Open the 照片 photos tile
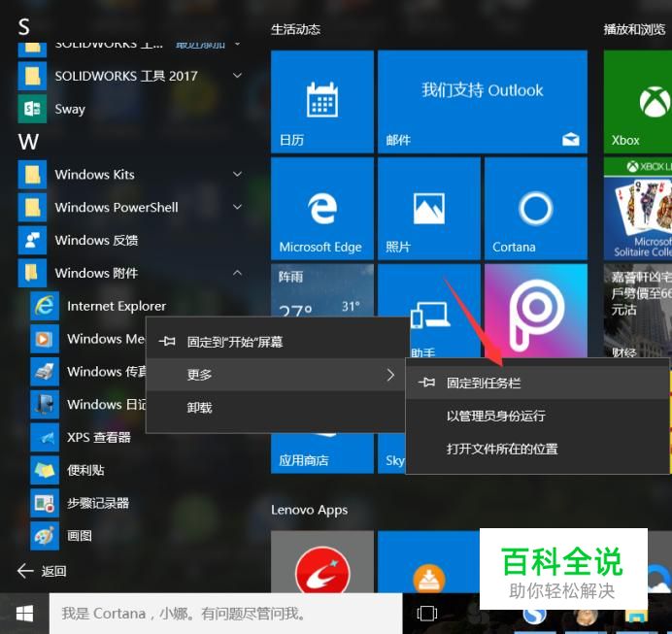 click(x=429, y=209)
